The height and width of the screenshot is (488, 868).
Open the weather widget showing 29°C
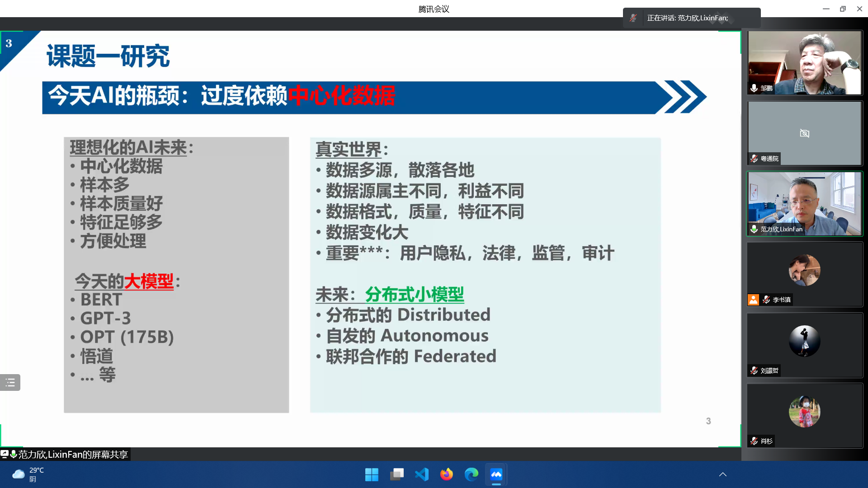[28, 474]
